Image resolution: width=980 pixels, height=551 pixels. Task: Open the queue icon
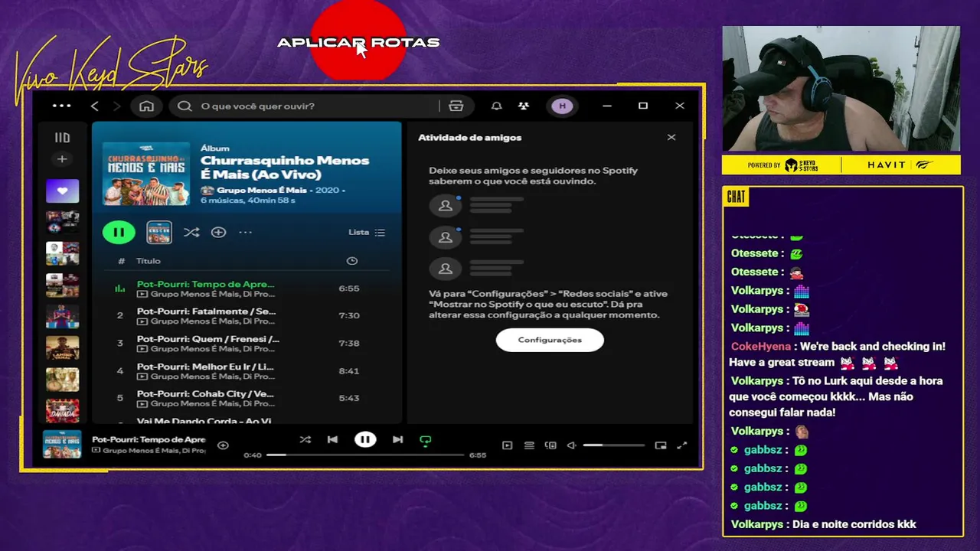click(x=529, y=445)
